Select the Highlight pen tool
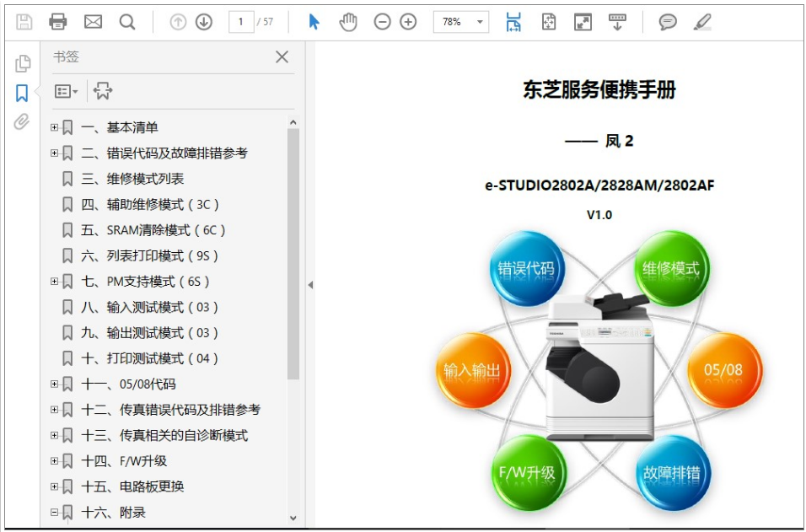 click(702, 22)
